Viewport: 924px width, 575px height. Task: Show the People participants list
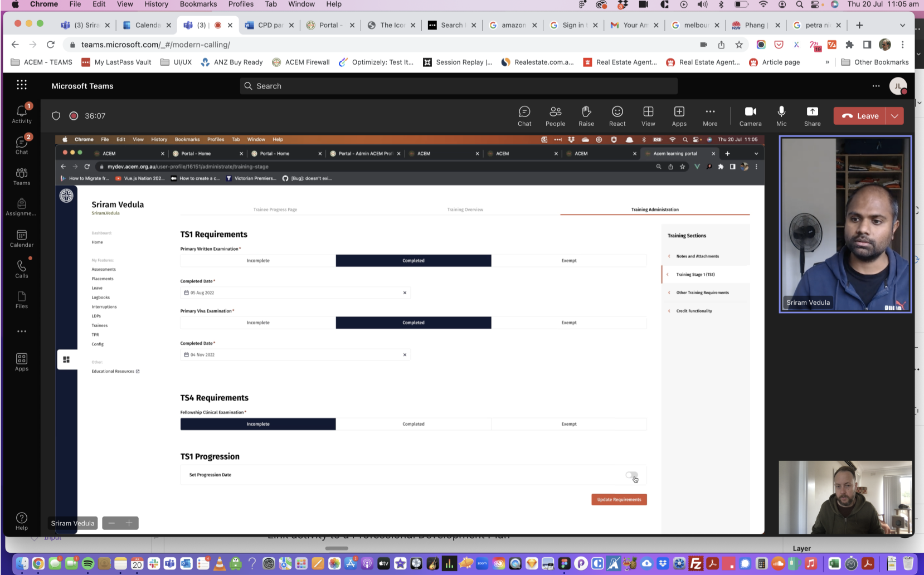555,116
